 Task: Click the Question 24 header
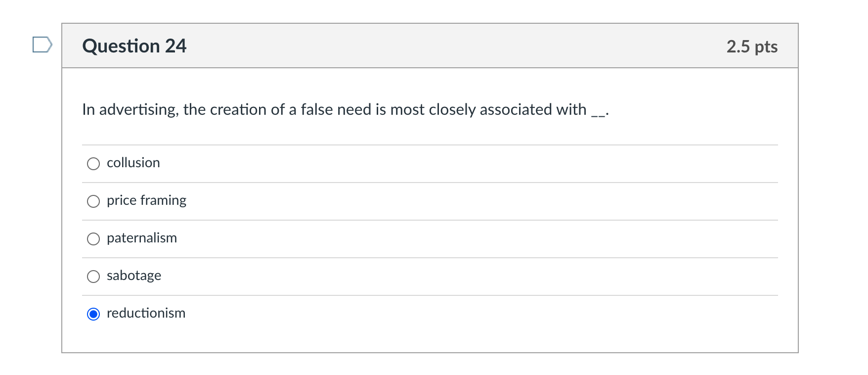point(134,46)
